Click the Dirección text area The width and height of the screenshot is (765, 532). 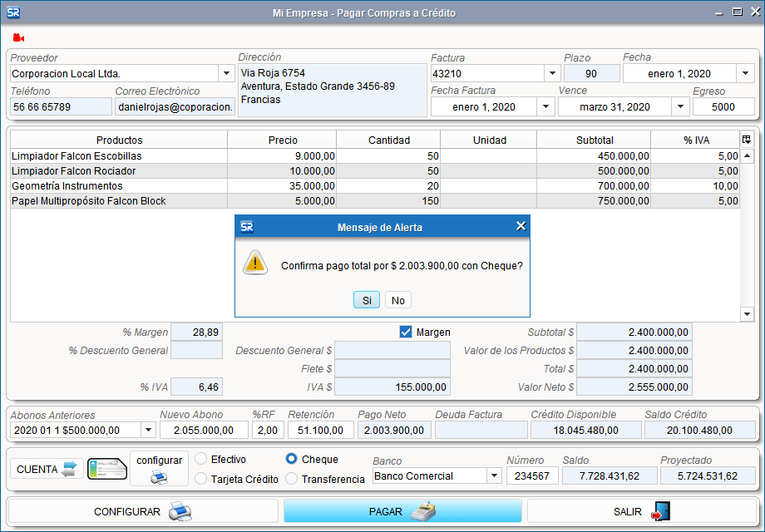[x=333, y=90]
